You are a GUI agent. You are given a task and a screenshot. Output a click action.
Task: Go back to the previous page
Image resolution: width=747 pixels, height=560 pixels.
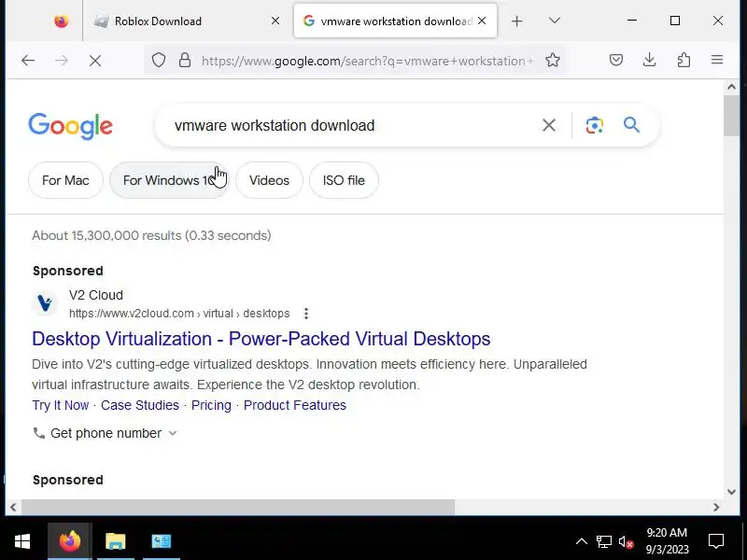(x=28, y=61)
